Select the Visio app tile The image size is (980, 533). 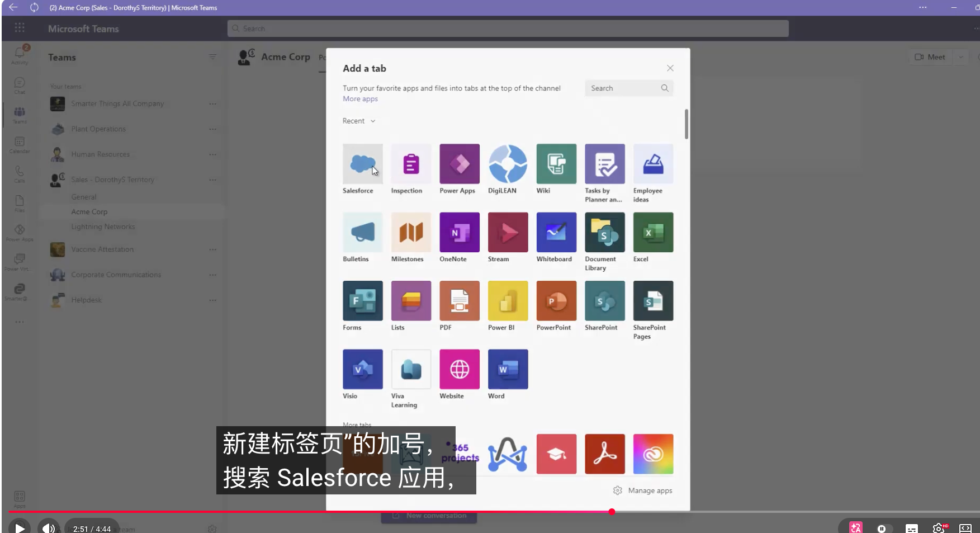click(x=363, y=369)
